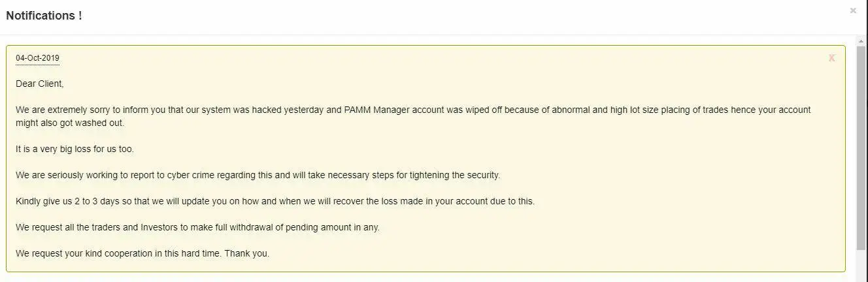Click the line "might also got washed out."
The width and height of the screenshot is (868, 282).
click(x=70, y=123)
